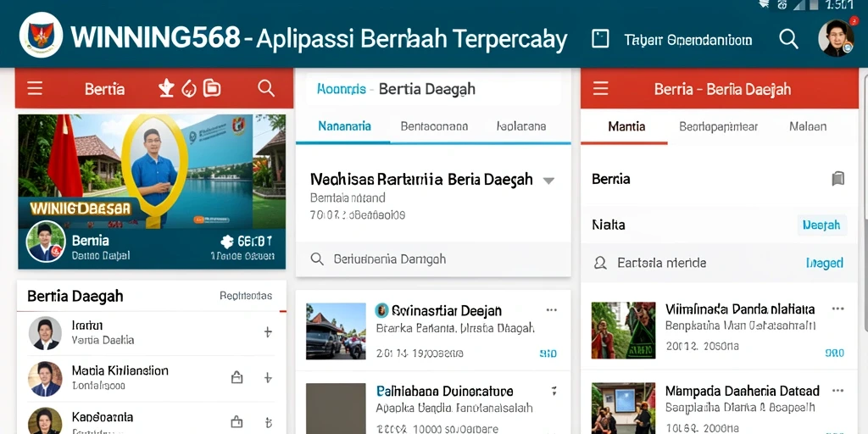
Task: Click the badge icon next to Sorinasrtiar Deejan
Action: coord(381,310)
